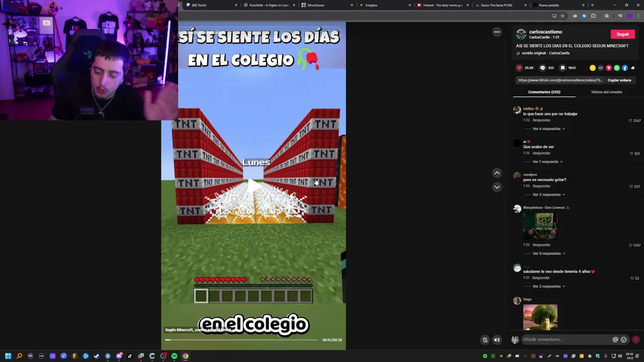Viewport: 644px width, 362px height.
Task: Go to previous video with up arrow
Action: coord(497,173)
